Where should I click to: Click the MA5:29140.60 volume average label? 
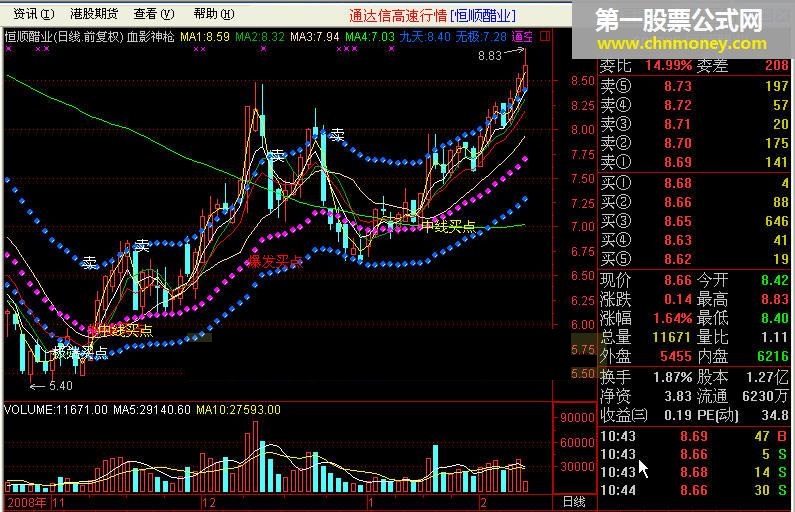pos(152,410)
